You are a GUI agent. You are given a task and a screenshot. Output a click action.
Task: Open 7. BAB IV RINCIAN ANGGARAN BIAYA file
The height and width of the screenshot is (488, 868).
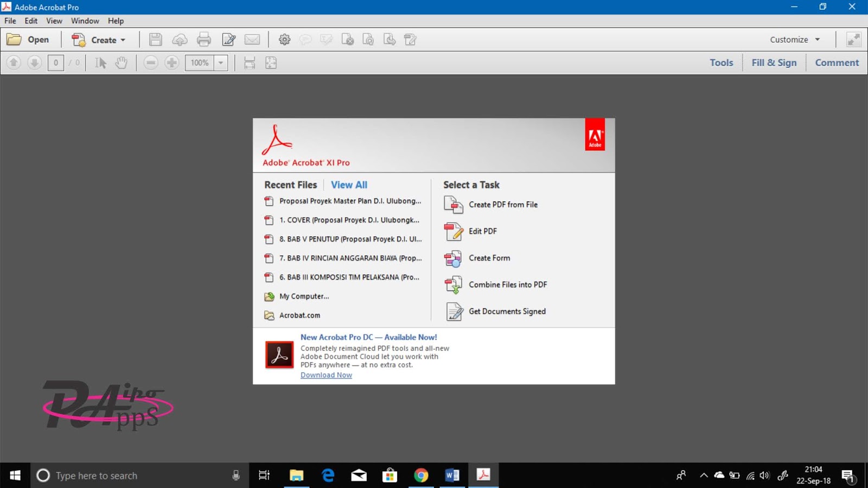click(343, 258)
